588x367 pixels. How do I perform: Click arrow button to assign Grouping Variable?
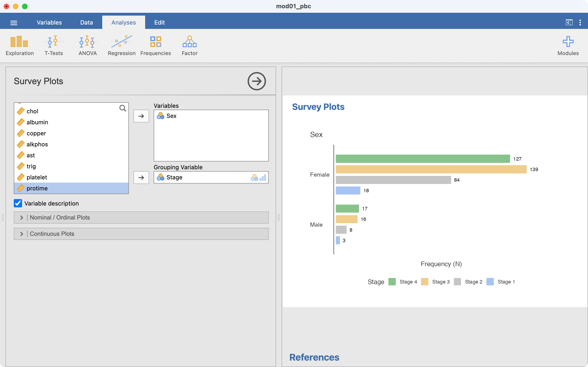pyautogui.click(x=141, y=178)
